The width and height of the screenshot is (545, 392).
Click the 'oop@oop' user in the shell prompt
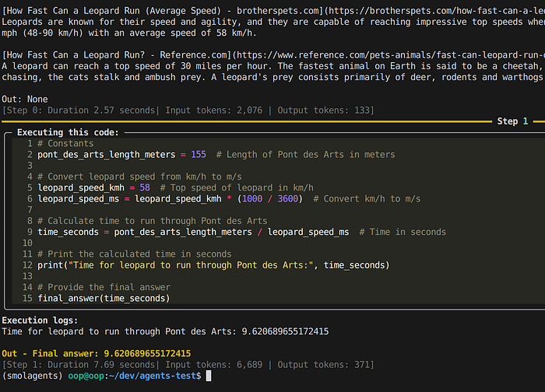click(86, 376)
